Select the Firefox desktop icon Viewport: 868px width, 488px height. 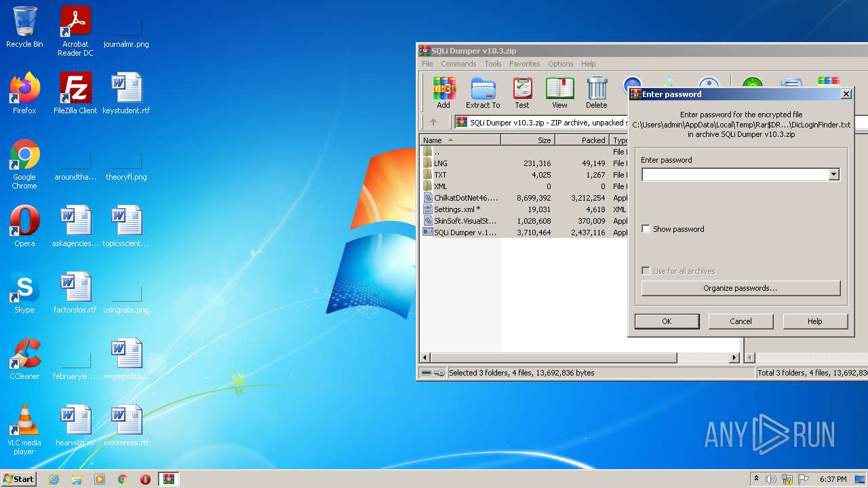(24, 94)
